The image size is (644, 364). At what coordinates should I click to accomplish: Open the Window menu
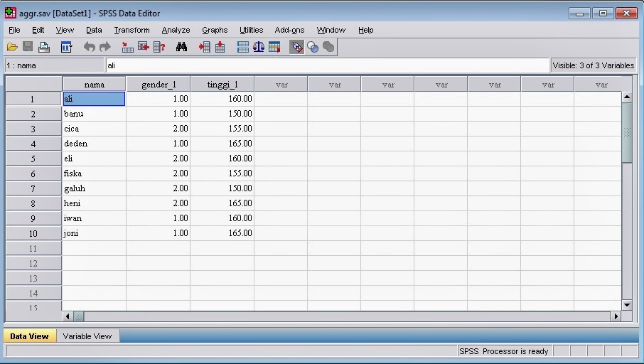(x=331, y=30)
